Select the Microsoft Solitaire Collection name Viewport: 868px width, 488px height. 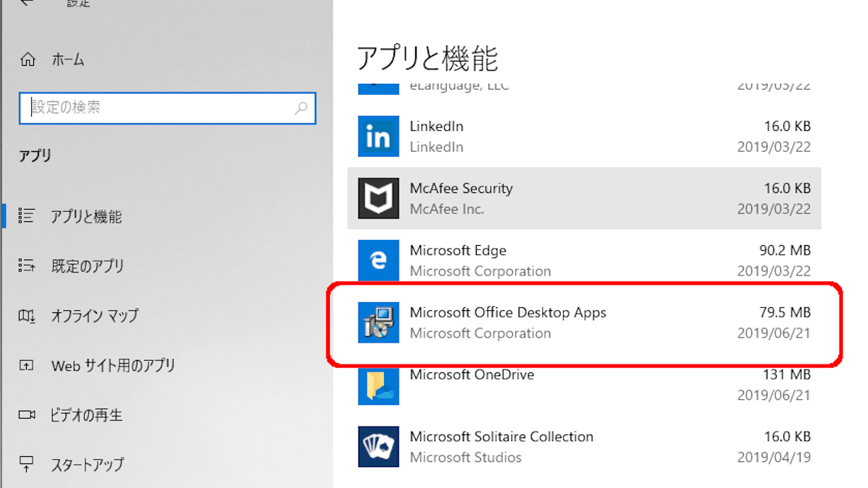pos(501,437)
